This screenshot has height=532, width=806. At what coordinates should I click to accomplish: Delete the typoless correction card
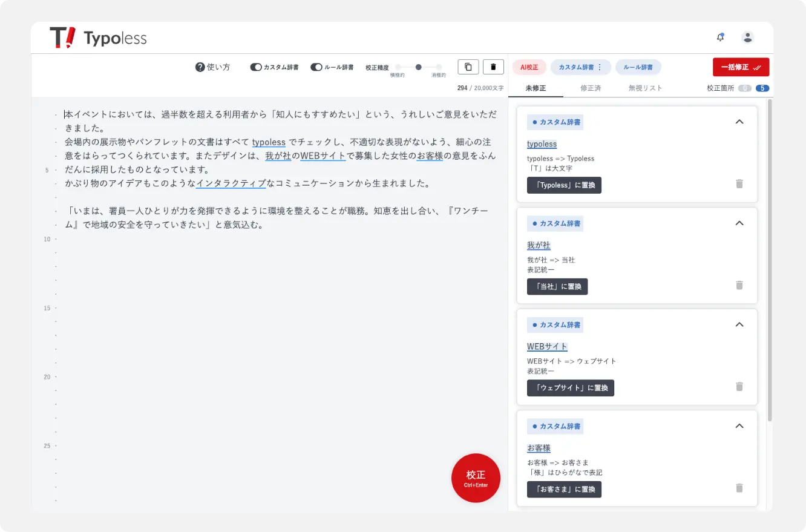click(739, 184)
